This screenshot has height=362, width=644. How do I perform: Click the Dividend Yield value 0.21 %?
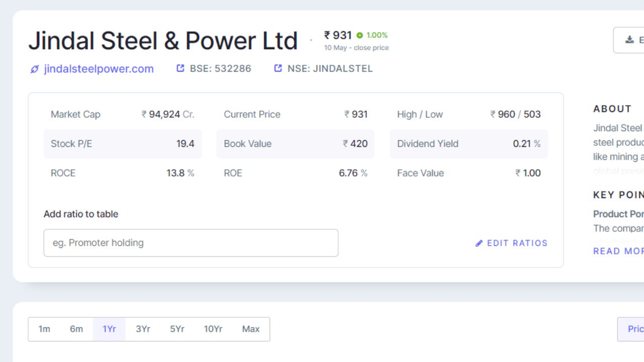pyautogui.click(x=527, y=144)
